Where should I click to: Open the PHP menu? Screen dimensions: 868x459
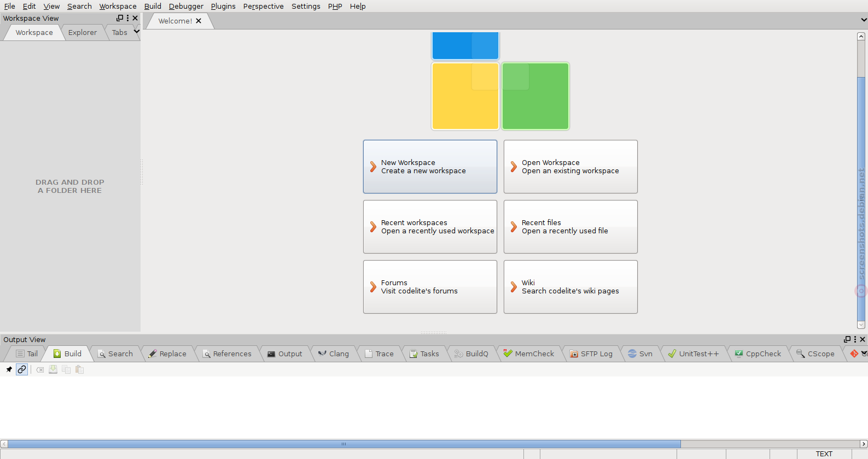point(335,6)
